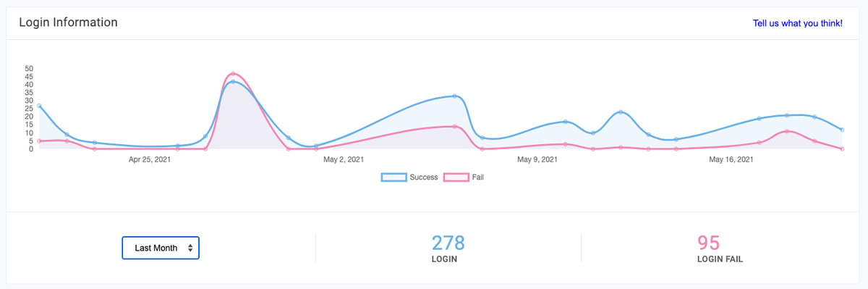Click the 50 y-axis label
The image size is (868, 289).
point(29,68)
